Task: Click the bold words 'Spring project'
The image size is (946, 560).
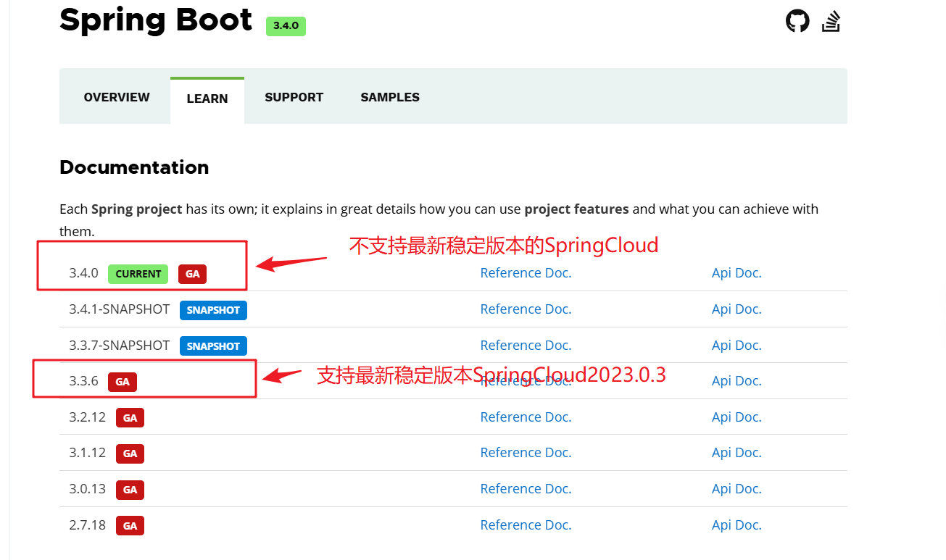Action: (136, 209)
